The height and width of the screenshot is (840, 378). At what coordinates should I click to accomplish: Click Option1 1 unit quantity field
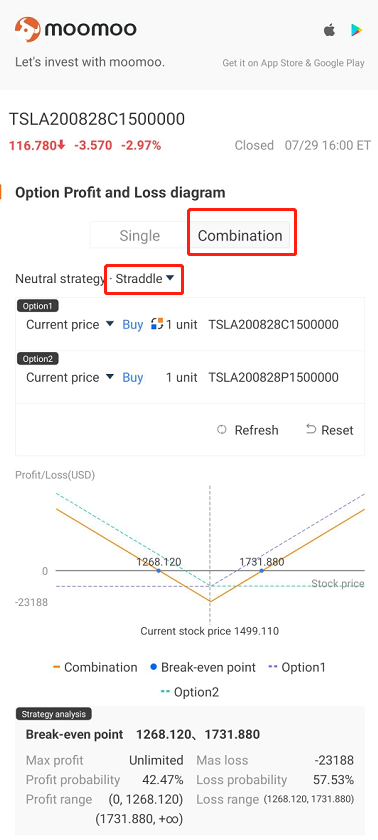point(182,324)
